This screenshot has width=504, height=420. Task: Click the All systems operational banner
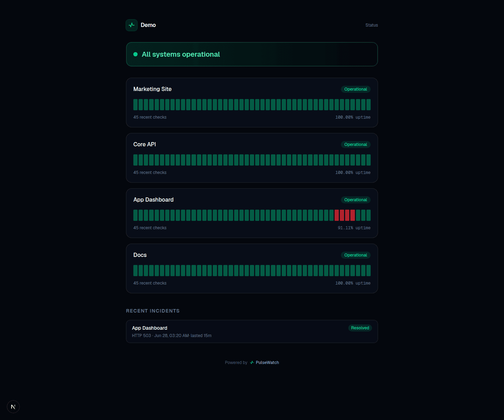coord(252,54)
